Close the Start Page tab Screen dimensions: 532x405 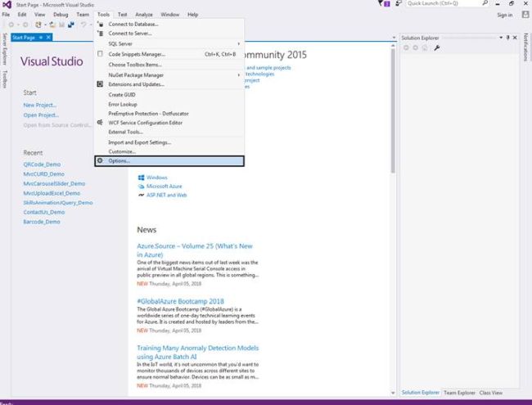[x=48, y=38]
